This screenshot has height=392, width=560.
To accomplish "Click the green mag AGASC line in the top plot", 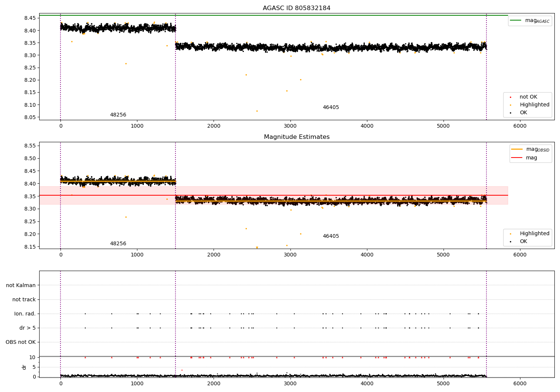I will pyautogui.click(x=273, y=15).
